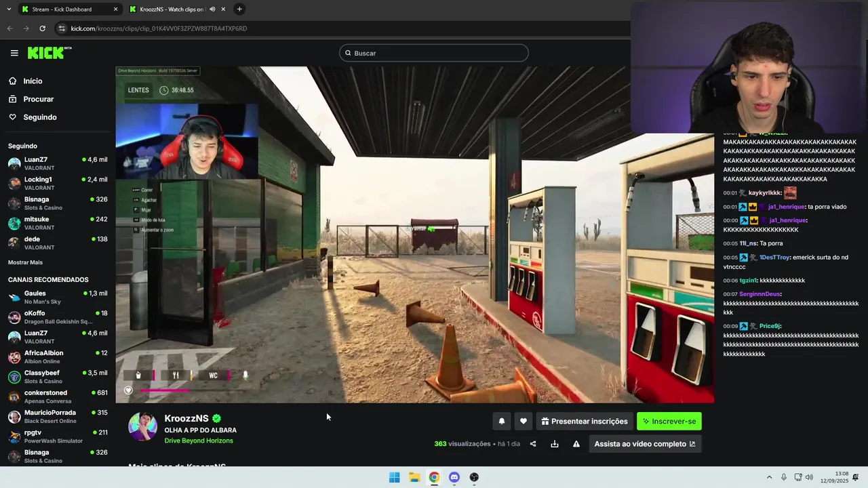Open Locking1 followed channel
The height and width of the screenshot is (488, 868).
(58, 183)
